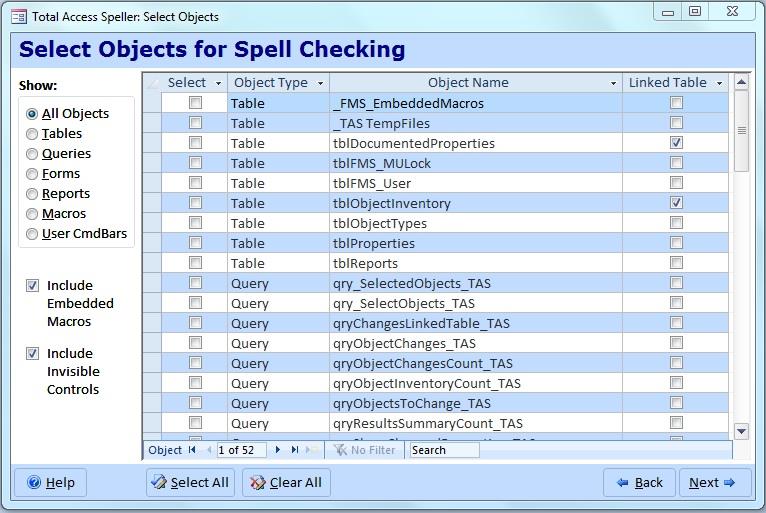
Task: Click row selector for _TAS TempFiles
Action: (x=152, y=123)
